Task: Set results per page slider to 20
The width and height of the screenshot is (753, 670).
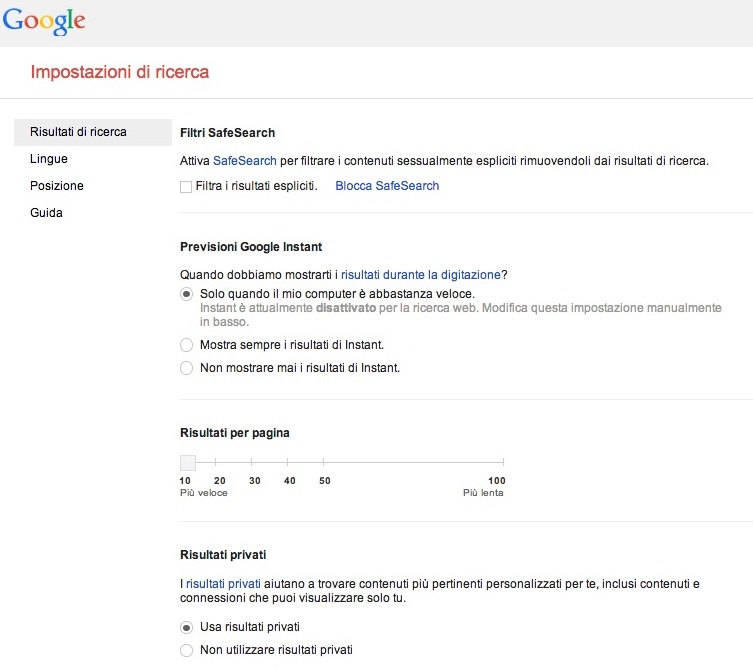Action: pos(219,462)
